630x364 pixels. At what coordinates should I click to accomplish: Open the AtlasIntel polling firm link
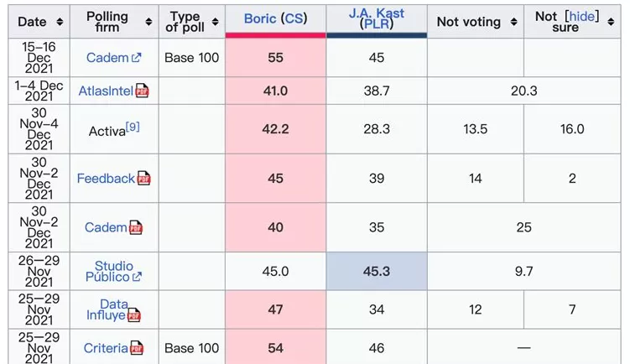pyautogui.click(x=105, y=91)
